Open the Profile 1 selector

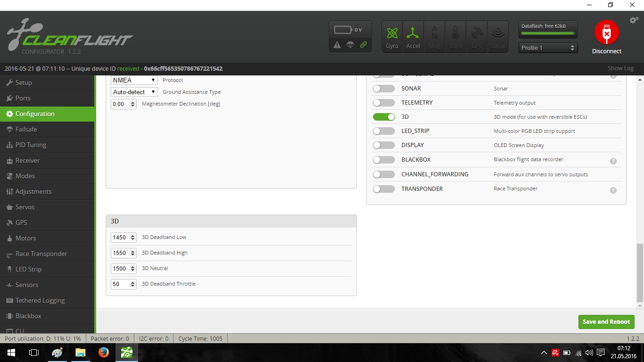[x=548, y=48]
